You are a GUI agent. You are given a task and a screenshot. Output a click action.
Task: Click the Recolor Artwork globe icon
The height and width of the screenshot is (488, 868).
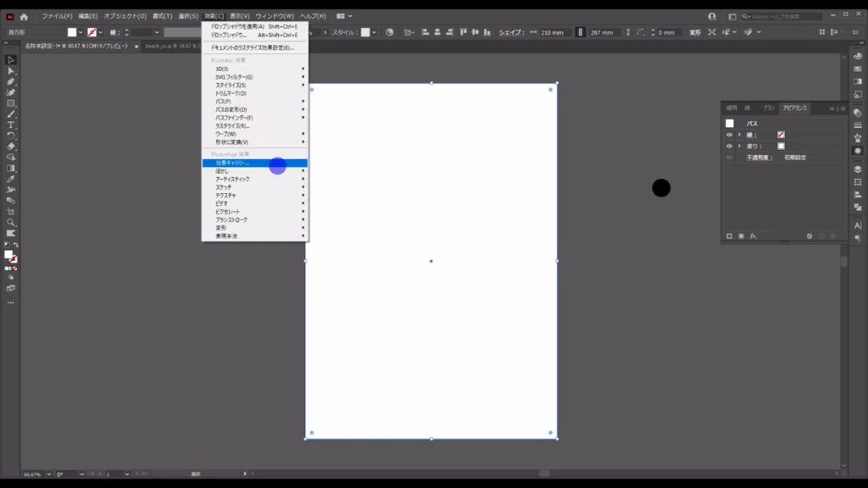pos(390,33)
